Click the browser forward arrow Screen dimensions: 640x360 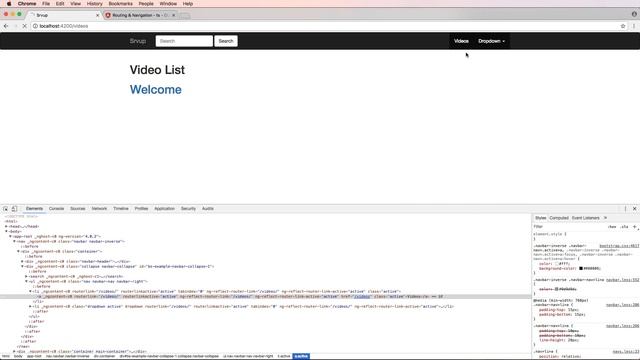(16, 26)
